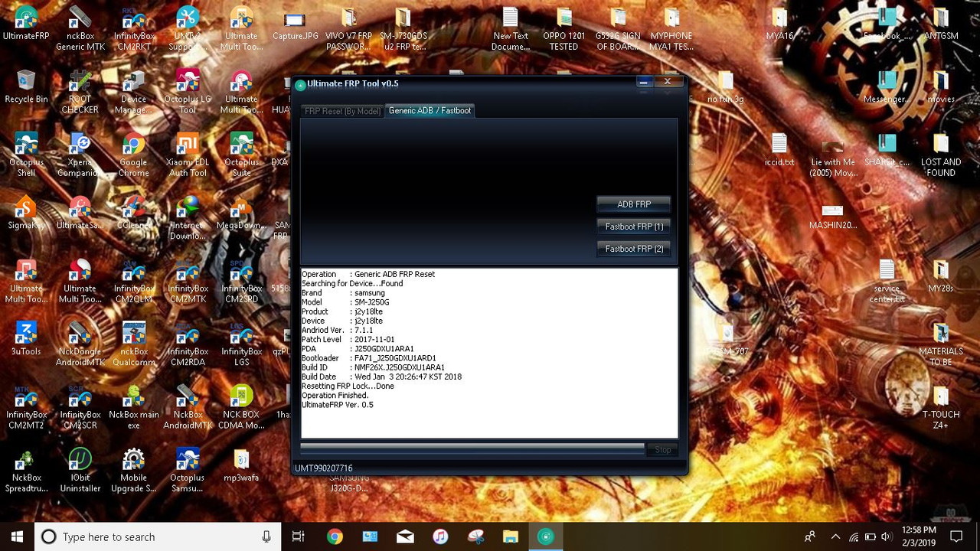This screenshot has width=980, height=551.
Task: Select the nckBox Qualcomm desktop icon
Action: (134, 344)
